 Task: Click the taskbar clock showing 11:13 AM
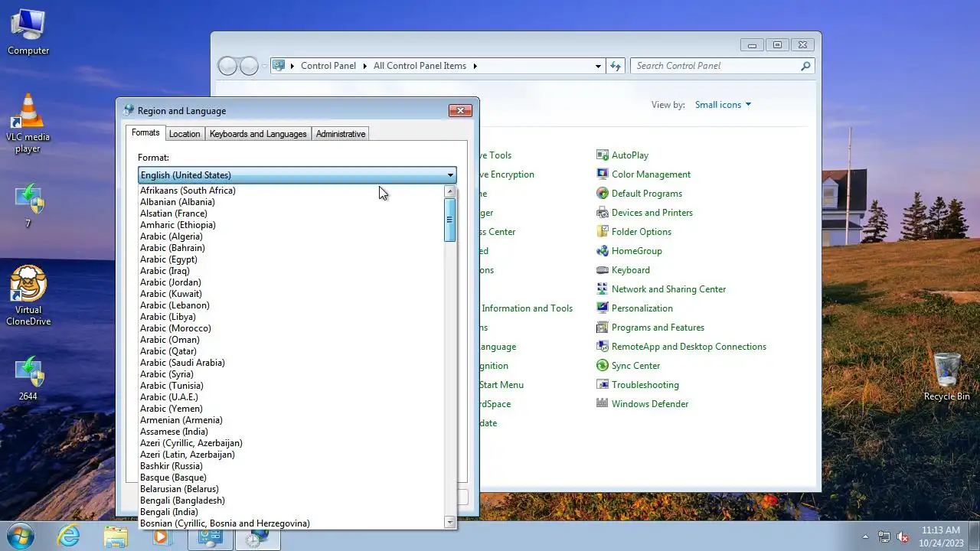click(941, 536)
